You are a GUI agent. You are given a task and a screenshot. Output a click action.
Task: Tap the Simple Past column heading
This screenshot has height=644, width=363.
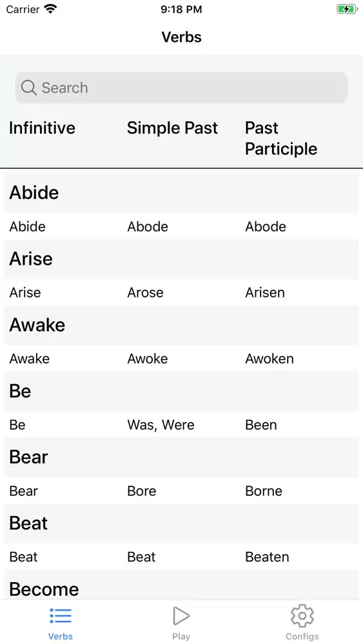[172, 128]
